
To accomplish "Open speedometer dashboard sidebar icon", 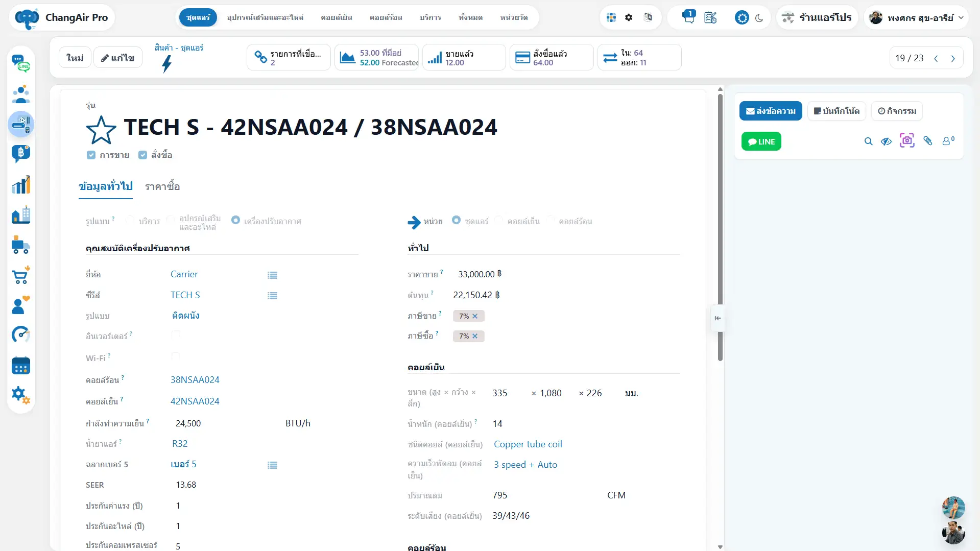I will point(21,335).
